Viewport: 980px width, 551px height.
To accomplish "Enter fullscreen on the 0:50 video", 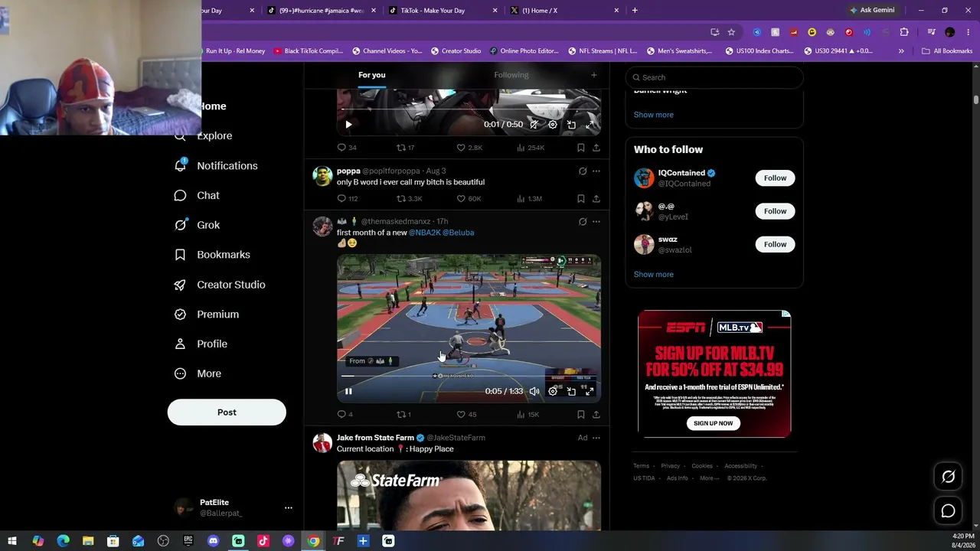I will [x=590, y=124].
